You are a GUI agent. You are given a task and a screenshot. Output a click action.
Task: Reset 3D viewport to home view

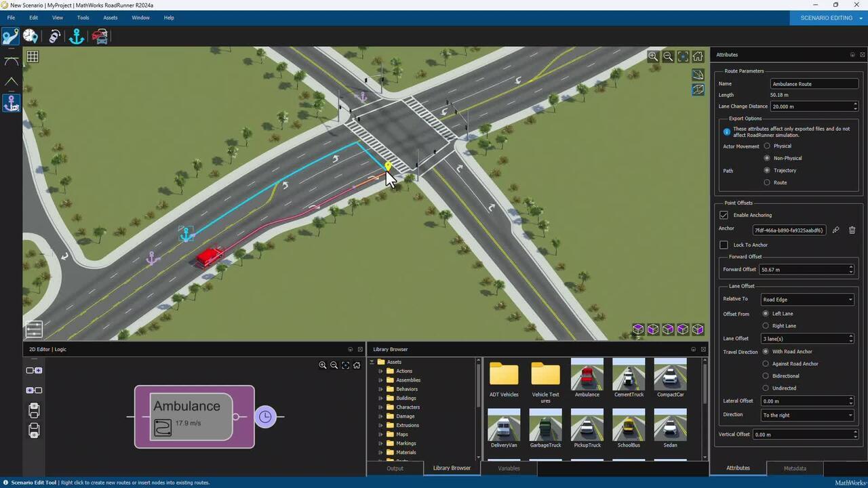pos(698,57)
